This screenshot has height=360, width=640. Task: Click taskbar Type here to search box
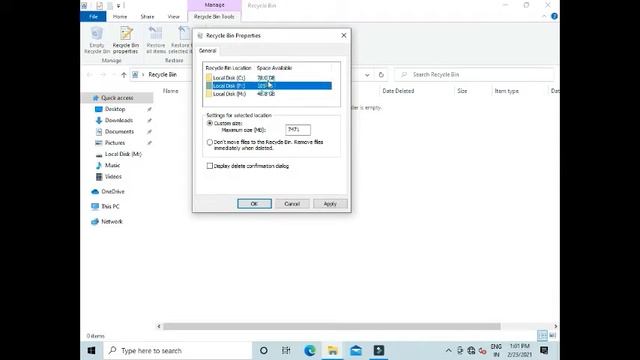coord(178,351)
